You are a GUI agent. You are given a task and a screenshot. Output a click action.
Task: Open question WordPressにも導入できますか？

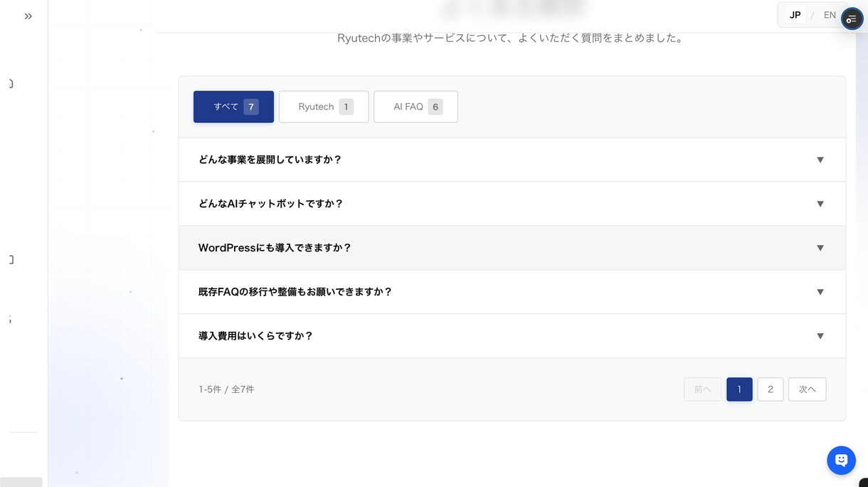pos(512,248)
